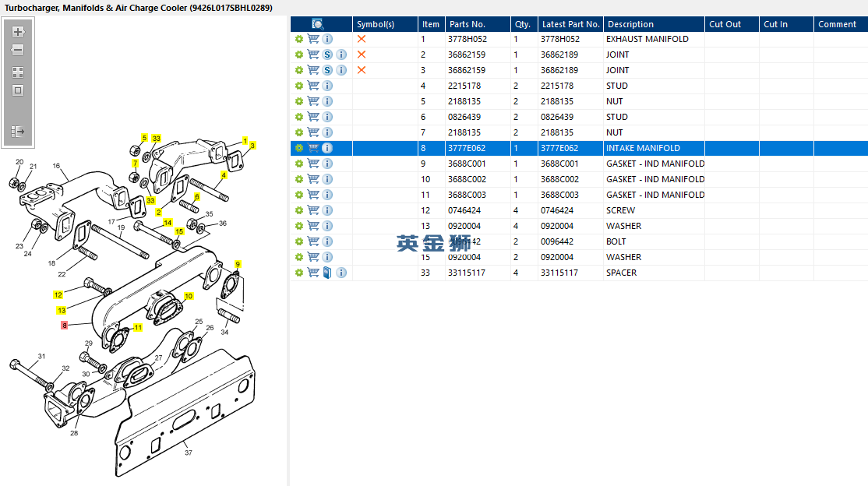This screenshot has width=868, height=486.
Task: Add the BOLT row to cart
Action: 313,241
